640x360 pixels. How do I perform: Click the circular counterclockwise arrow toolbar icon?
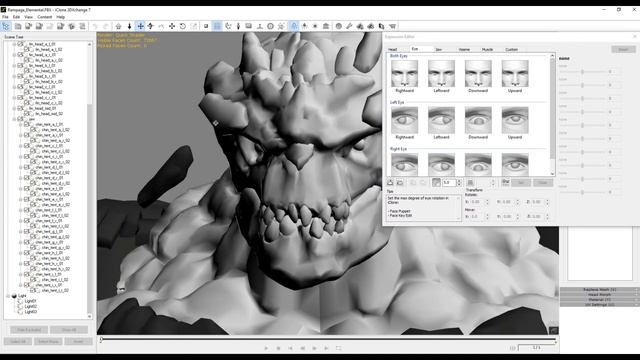pyautogui.click(x=183, y=26)
